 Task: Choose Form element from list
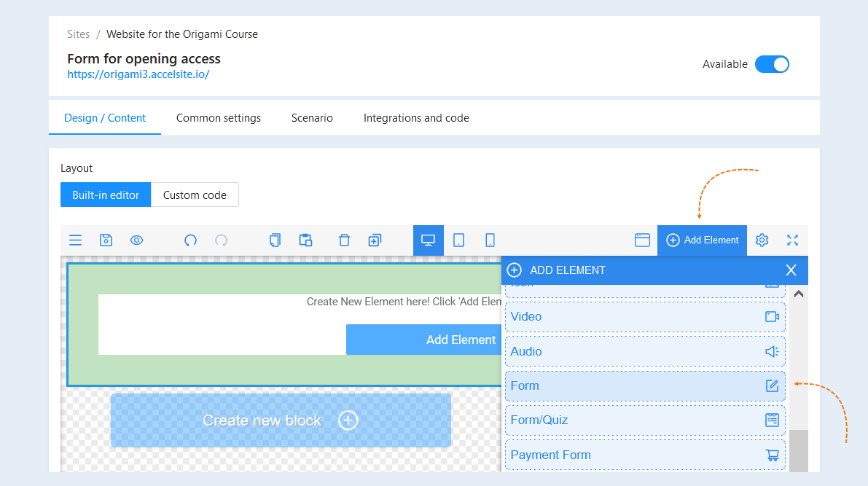coord(645,385)
